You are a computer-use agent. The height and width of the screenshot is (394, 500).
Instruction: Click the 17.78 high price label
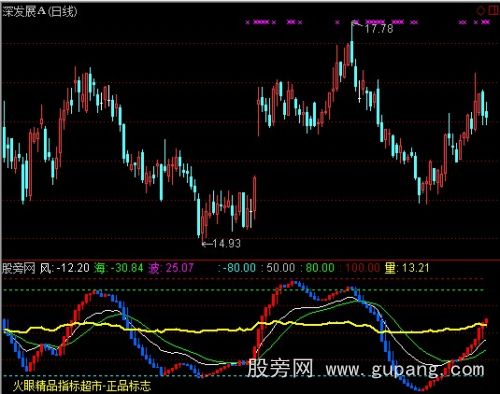(x=379, y=29)
